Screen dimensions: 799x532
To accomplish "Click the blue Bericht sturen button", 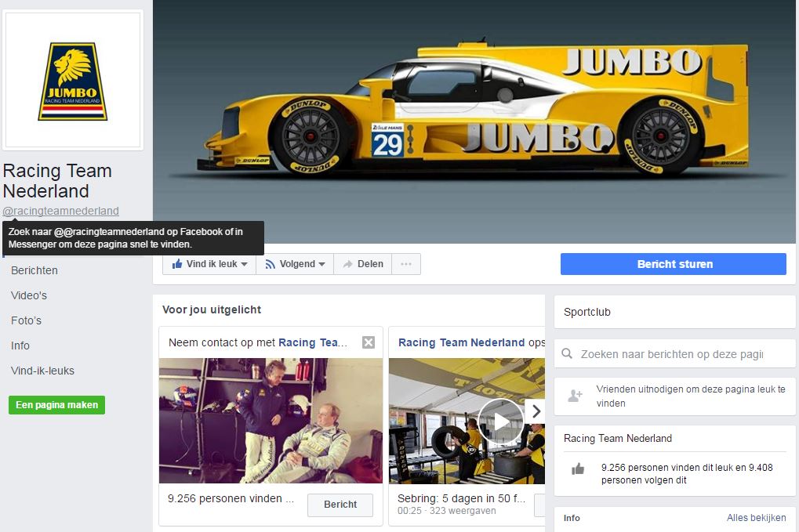I will tap(673, 264).
